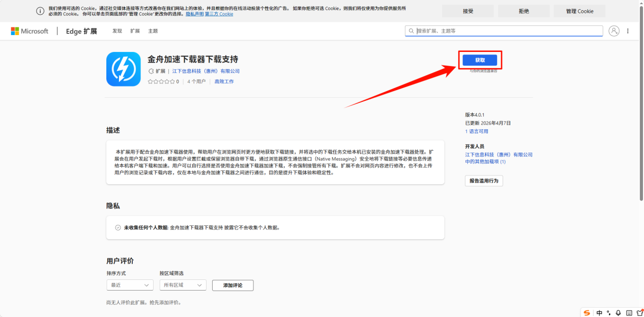
Task: Expand the 按区域筛选 dropdown showing 所有区域
Action: tap(183, 285)
